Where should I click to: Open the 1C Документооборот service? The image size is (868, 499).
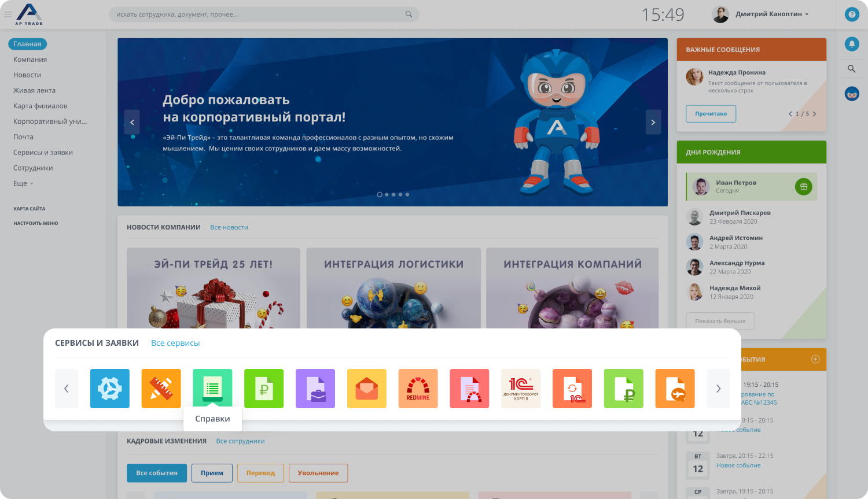[x=521, y=389]
